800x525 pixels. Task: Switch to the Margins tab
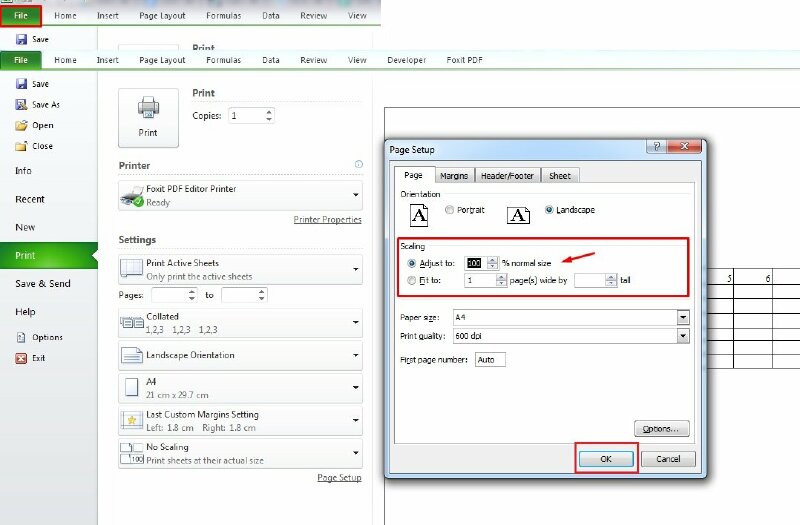click(x=454, y=176)
